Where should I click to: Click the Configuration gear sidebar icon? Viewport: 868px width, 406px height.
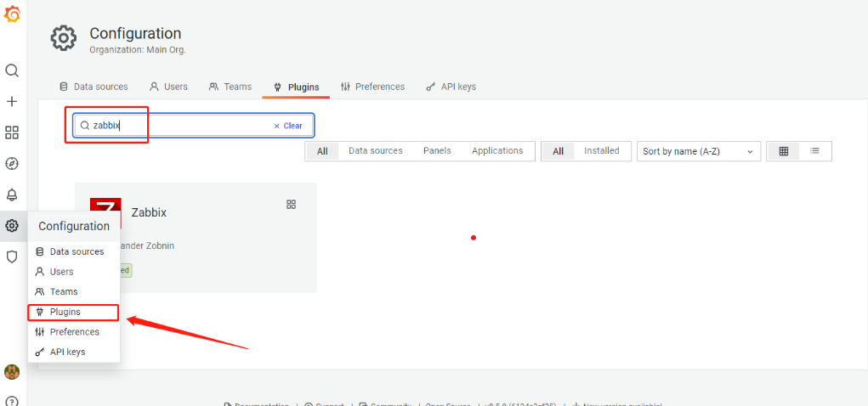coord(12,226)
